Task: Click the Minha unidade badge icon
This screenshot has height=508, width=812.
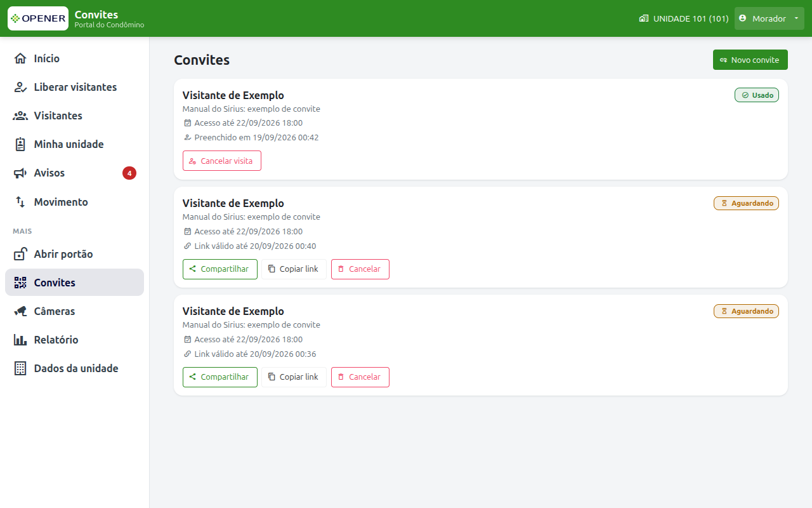Action: pos(20,144)
